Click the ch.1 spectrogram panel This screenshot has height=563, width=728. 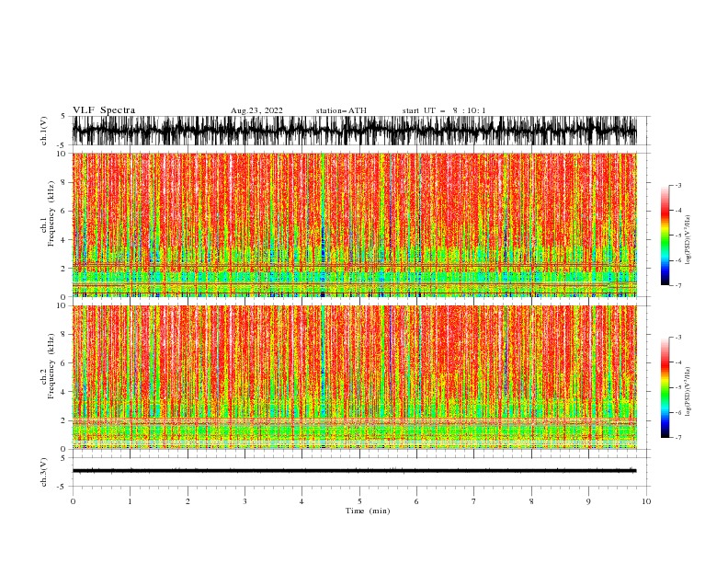coord(355,224)
